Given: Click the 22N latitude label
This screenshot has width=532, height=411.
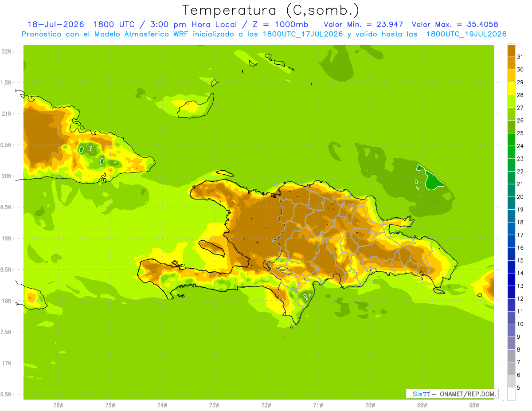Looking at the screenshot, I should tap(6, 51).
